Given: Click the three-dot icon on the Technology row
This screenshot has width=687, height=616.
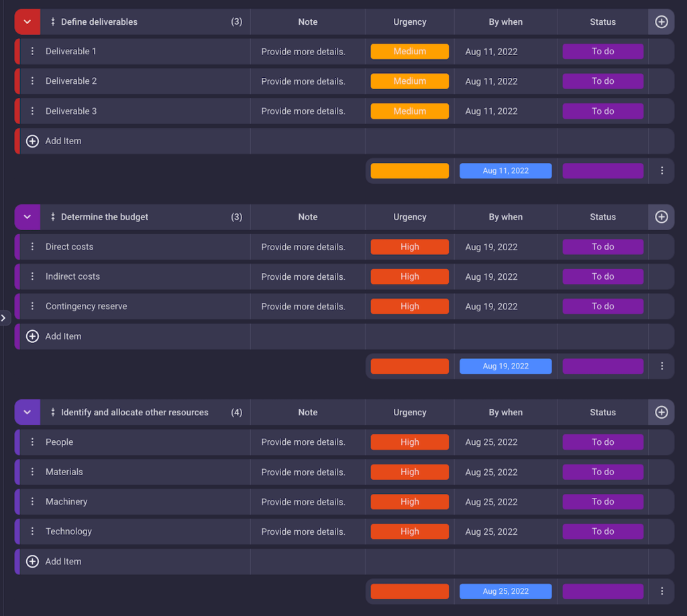Looking at the screenshot, I should 32,531.
